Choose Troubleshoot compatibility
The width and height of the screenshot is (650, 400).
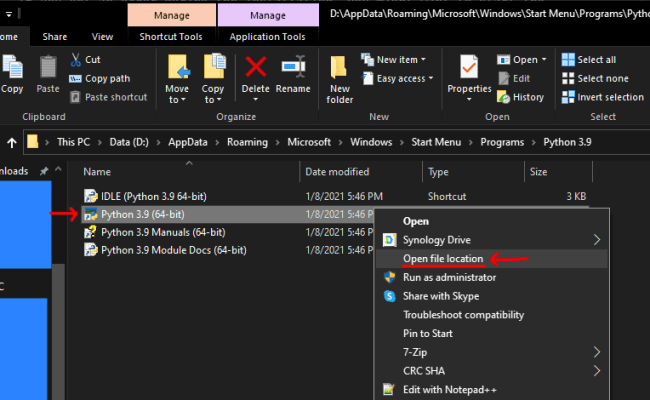492,315
